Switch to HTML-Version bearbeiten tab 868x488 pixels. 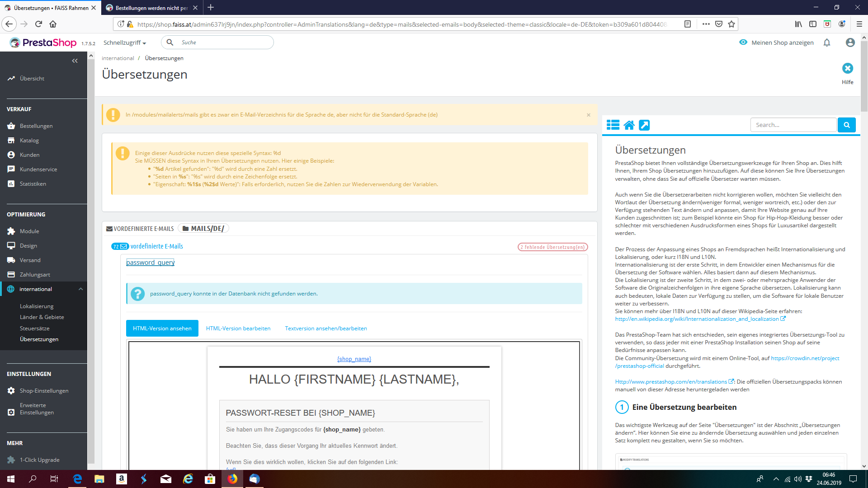[238, 328]
